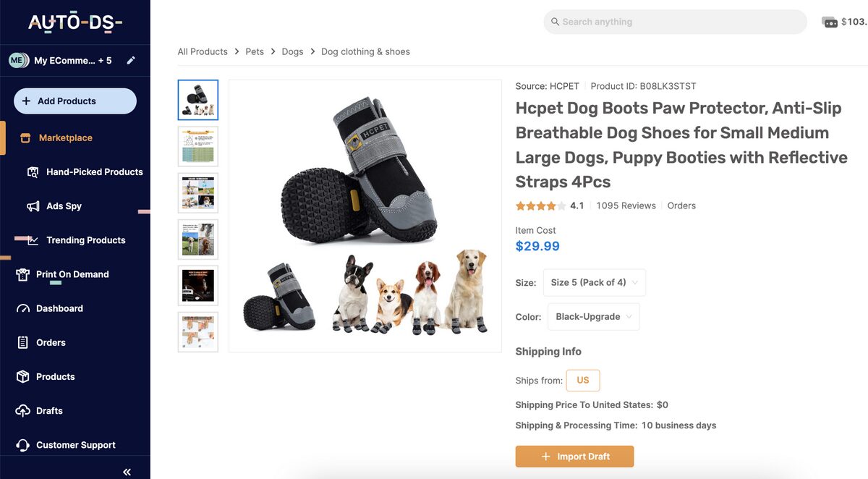The image size is (868, 479).
Task: Open the Marketplace section
Action: point(68,137)
